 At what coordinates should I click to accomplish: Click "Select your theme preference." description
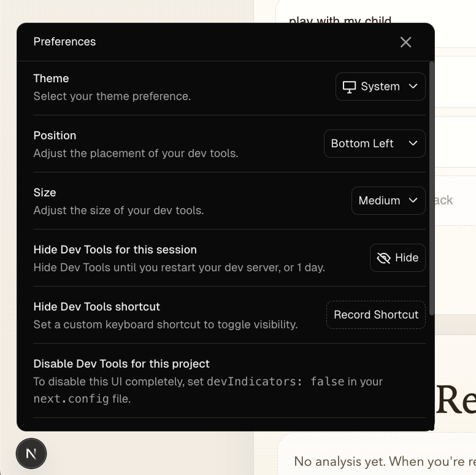[112, 96]
